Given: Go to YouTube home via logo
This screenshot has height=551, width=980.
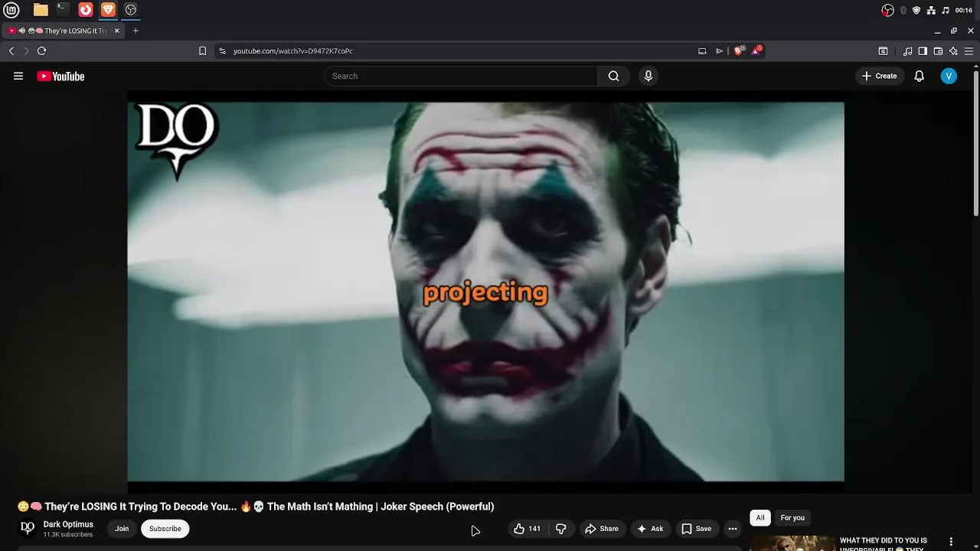Looking at the screenshot, I should [x=60, y=76].
